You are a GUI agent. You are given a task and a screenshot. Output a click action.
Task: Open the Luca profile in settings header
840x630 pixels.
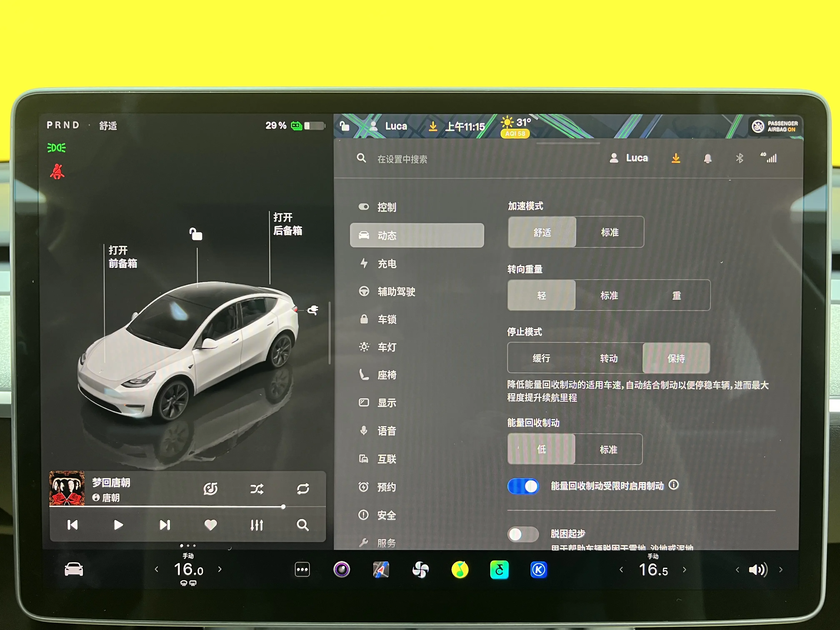[629, 158]
